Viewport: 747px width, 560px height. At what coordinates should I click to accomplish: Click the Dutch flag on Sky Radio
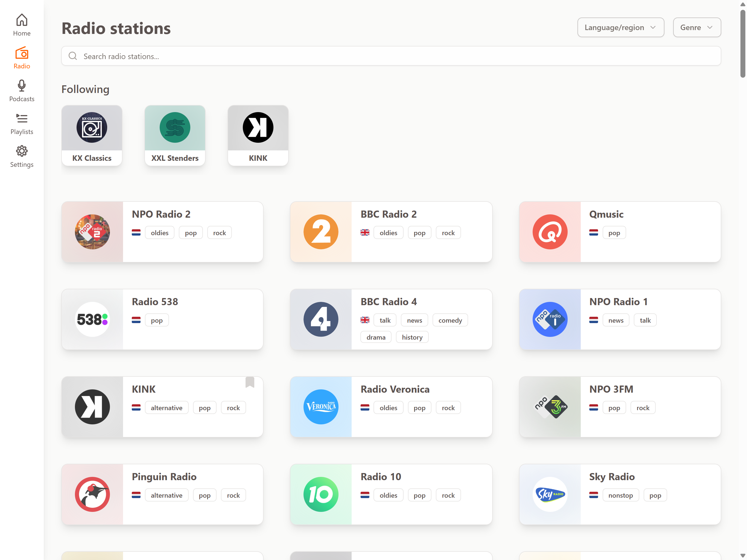(x=594, y=495)
